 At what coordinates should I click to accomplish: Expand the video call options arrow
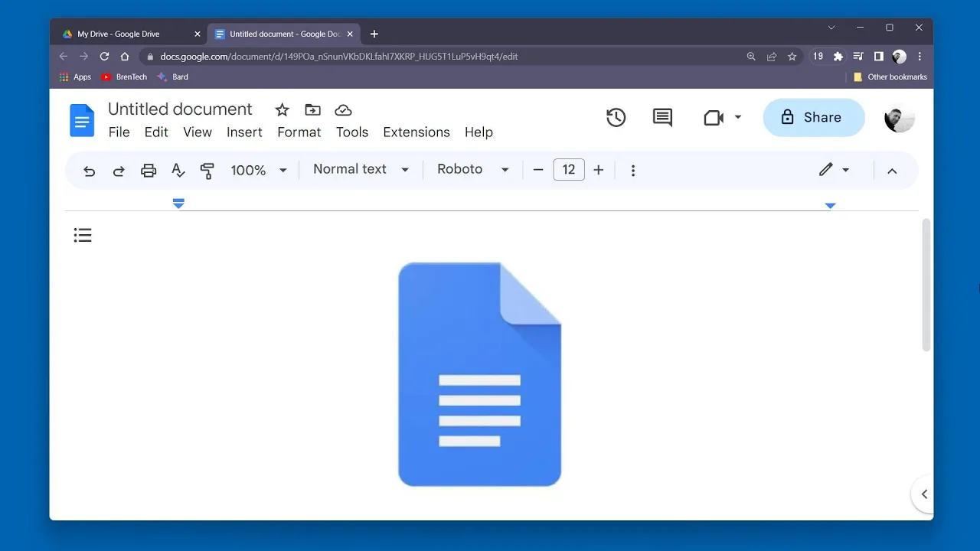(x=738, y=117)
